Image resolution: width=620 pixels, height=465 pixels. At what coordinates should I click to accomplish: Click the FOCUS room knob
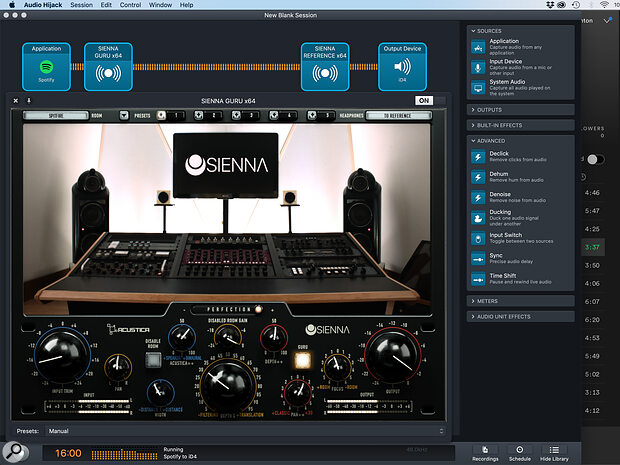(337, 367)
